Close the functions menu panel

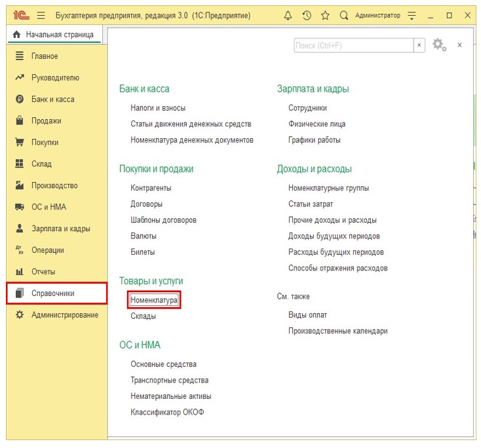click(459, 45)
